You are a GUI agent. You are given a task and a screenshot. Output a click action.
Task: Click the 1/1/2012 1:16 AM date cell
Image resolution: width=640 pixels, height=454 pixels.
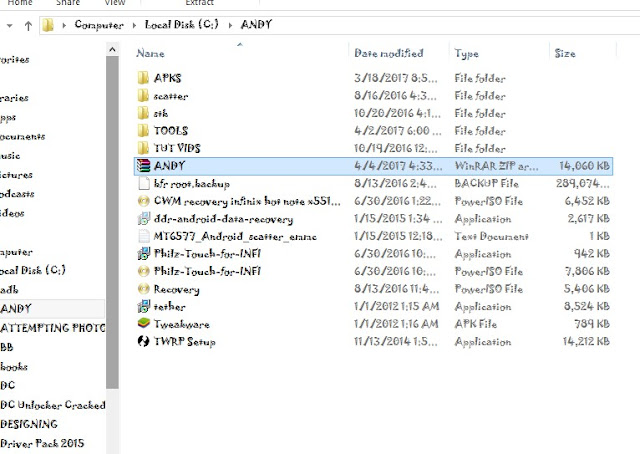coord(396,324)
